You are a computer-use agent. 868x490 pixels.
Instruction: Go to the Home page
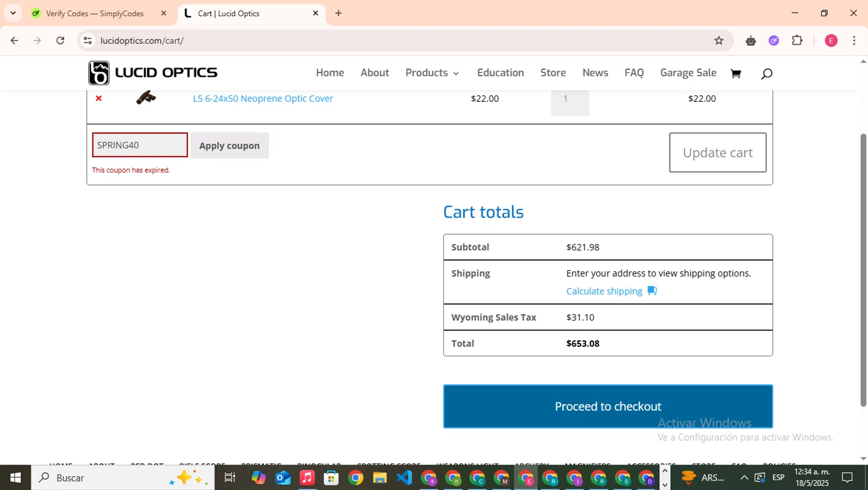coord(330,73)
